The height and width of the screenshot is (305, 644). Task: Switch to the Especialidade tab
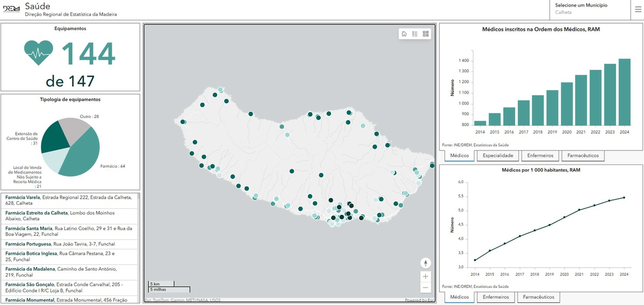pos(497,156)
